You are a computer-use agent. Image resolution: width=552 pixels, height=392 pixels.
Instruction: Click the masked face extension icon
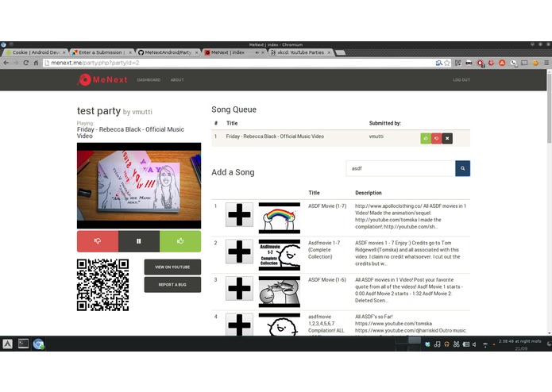tap(469, 63)
